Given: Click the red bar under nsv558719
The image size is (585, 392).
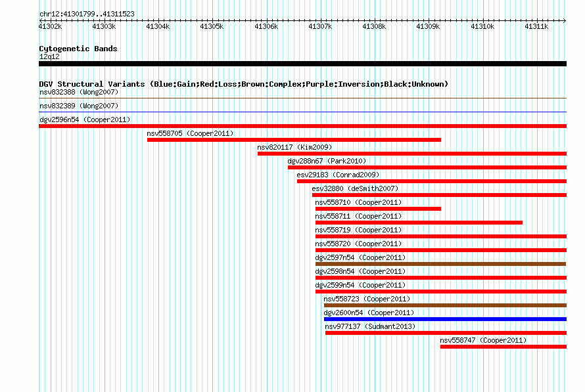Looking at the screenshot, I should click(x=441, y=236).
